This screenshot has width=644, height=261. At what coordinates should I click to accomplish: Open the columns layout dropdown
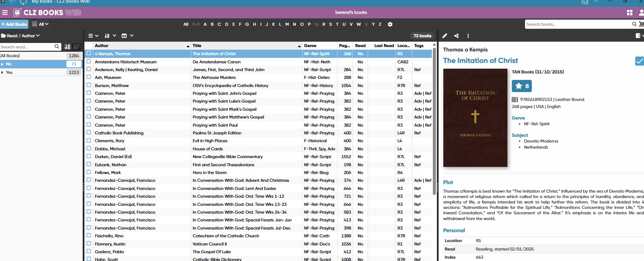coord(127,36)
